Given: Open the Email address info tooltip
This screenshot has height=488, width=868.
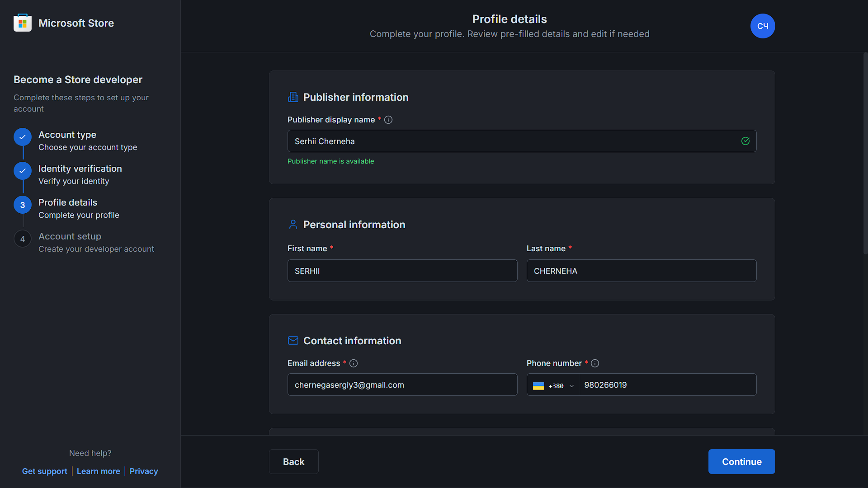Looking at the screenshot, I should (x=354, y=363).
